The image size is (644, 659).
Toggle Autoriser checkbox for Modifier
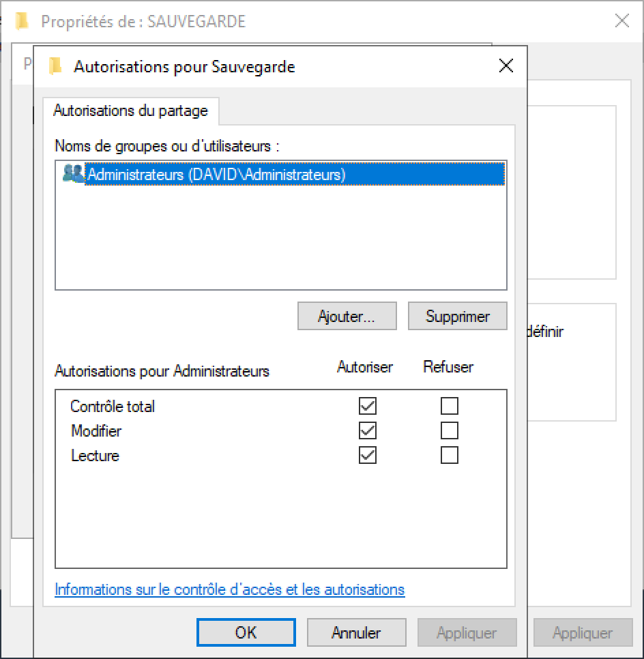coord(368,430)
